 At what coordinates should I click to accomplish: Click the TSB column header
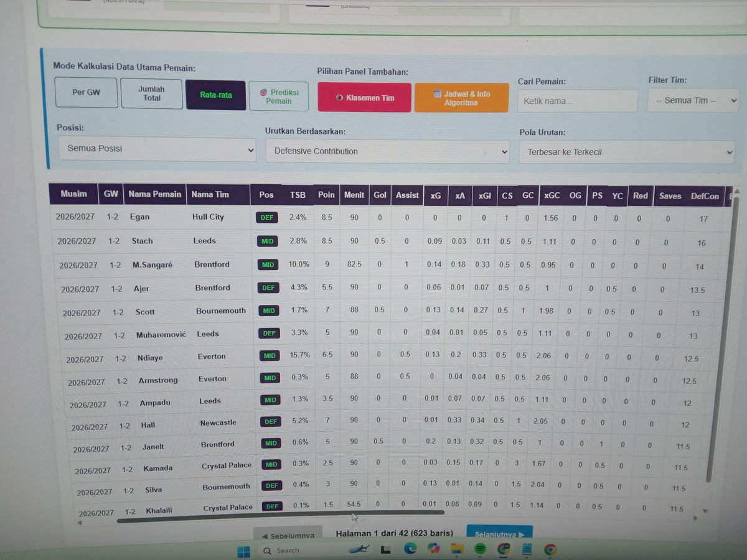coord(298,195)
